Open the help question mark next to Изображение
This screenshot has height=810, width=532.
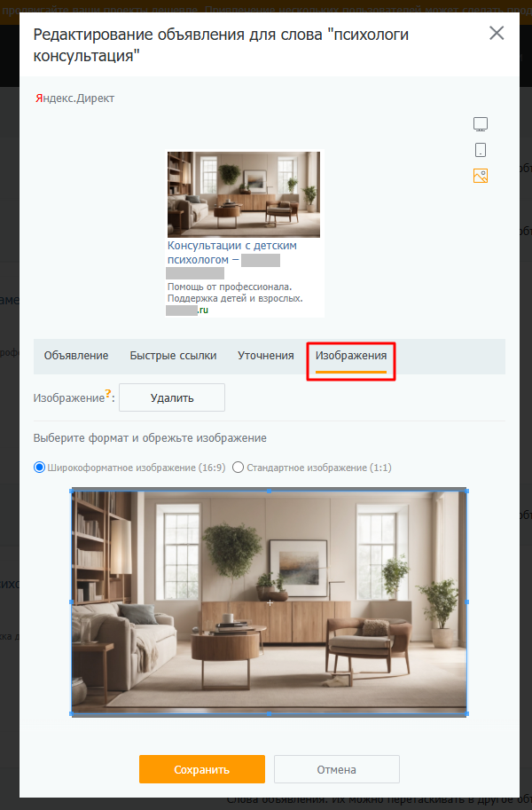click(x=108, y=394)
